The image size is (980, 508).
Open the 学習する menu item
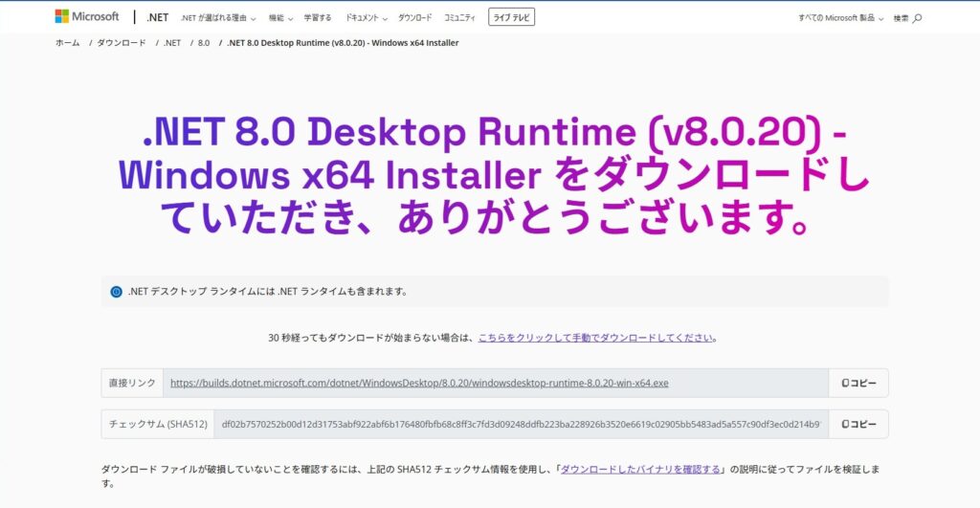(x=318, y=18)
